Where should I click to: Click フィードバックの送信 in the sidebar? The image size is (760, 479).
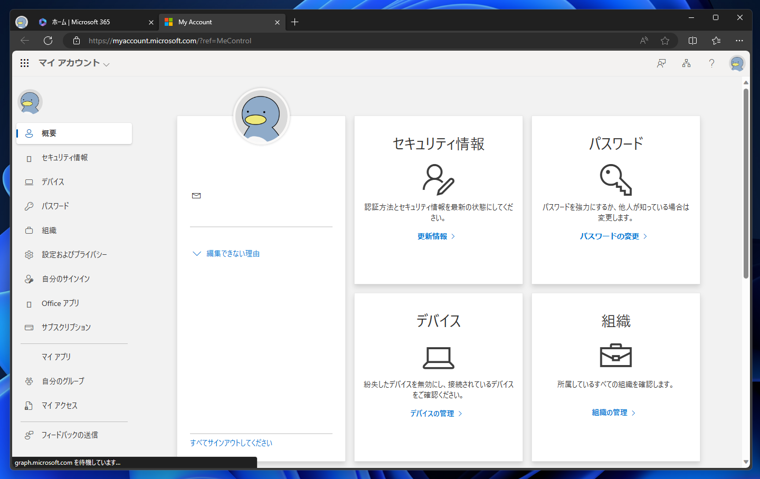tap(74, 435)
